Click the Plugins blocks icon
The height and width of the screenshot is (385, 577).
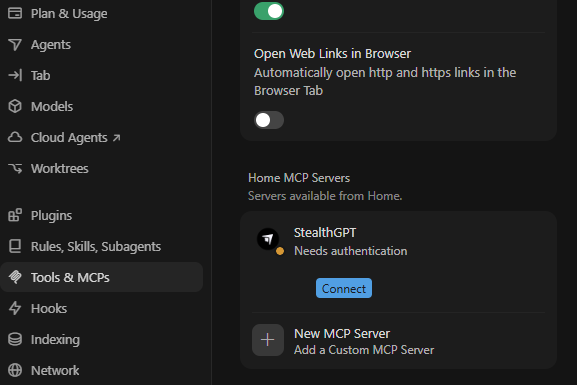click(x=15, y=215)
